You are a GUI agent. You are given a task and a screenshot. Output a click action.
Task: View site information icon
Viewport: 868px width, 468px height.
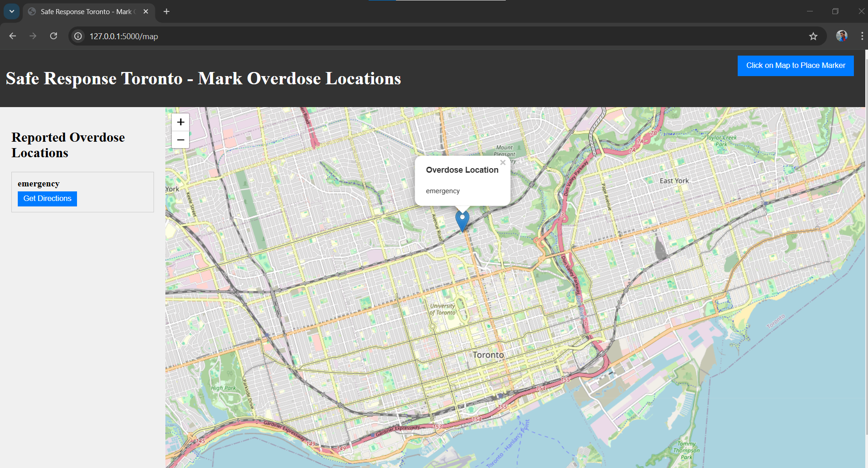[78, 36]
